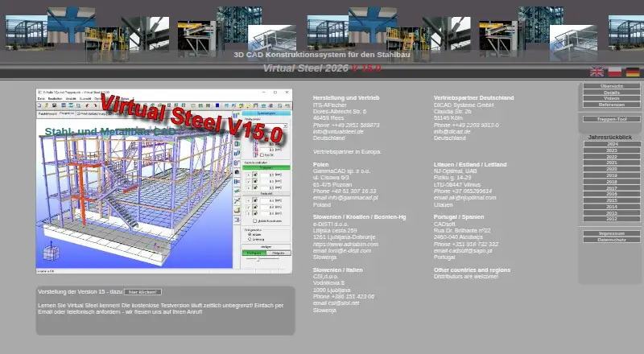Open the 2012 year review
This screenshot has width=644, height=354.
coord(612,219)
